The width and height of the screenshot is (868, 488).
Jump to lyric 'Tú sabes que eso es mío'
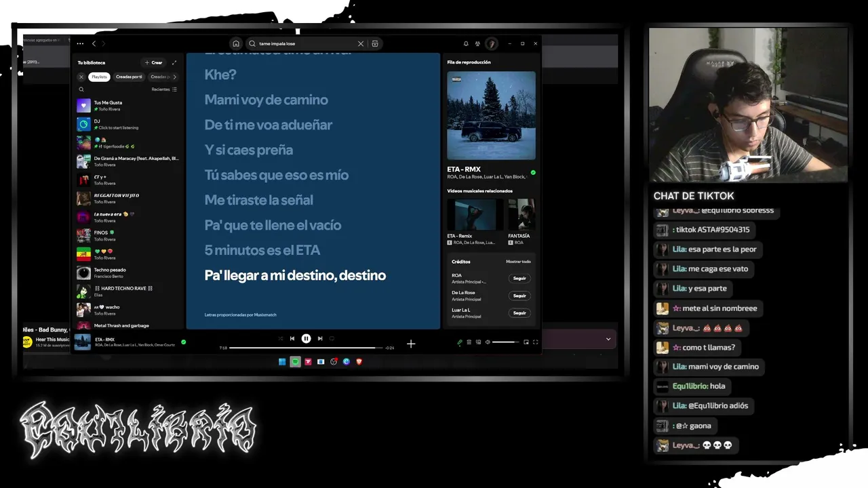[x=276, y=175]
